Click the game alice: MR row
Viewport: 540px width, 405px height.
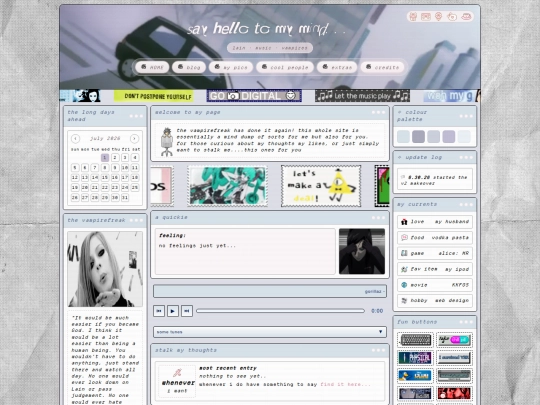[x=435, y=253]
